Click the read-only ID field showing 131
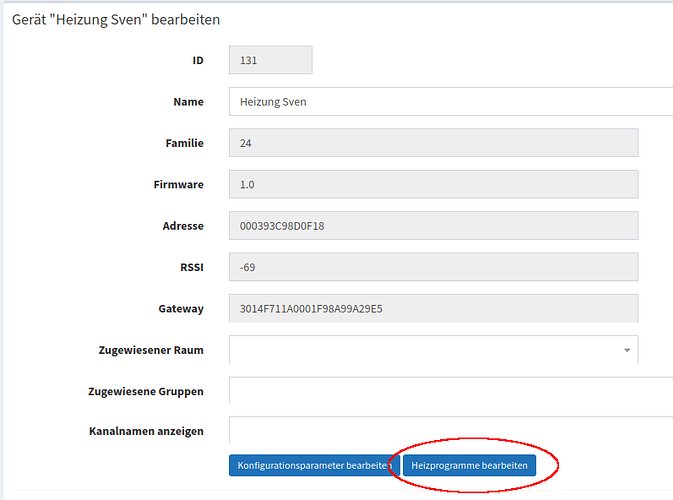This screenshot has height=500, width=673. 270,60
